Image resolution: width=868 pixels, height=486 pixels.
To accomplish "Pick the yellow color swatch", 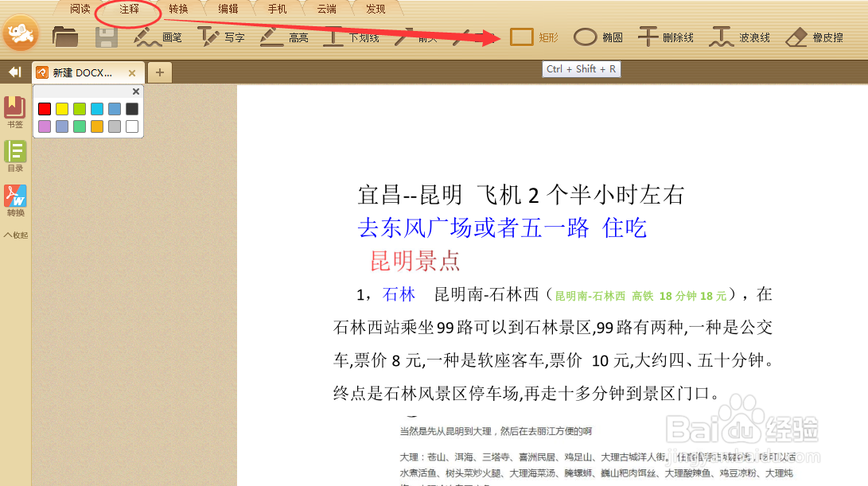I will 62,108.
